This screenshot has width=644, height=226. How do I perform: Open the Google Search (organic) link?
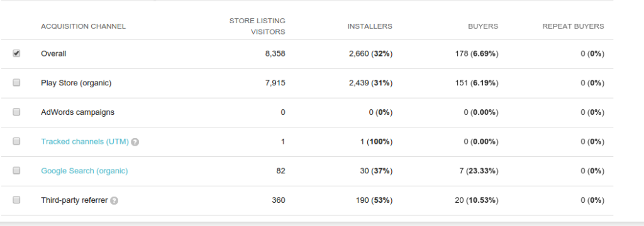click(x=84, y=171)
